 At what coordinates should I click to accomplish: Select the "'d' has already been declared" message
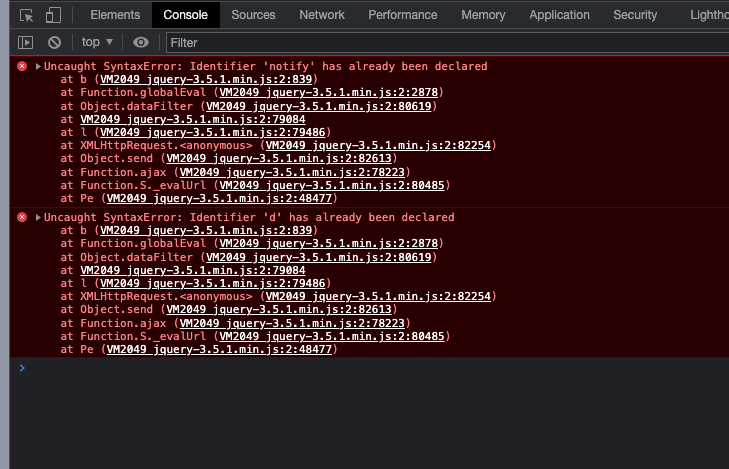(358, 218)
